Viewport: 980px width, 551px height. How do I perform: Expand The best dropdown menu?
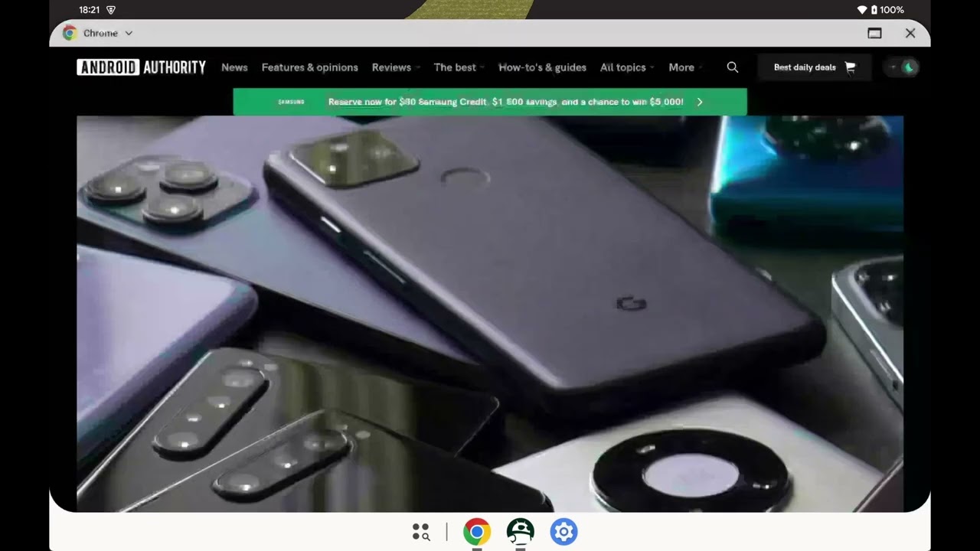coord(459,67)
